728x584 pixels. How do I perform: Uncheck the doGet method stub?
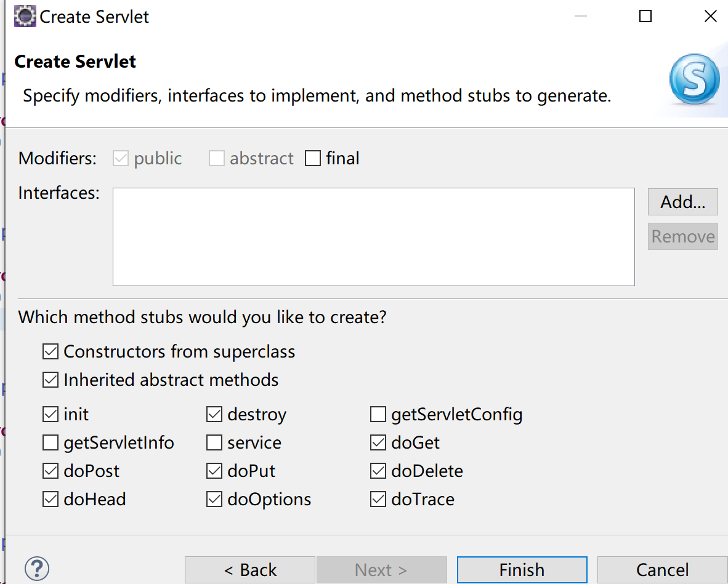point(378,443)
